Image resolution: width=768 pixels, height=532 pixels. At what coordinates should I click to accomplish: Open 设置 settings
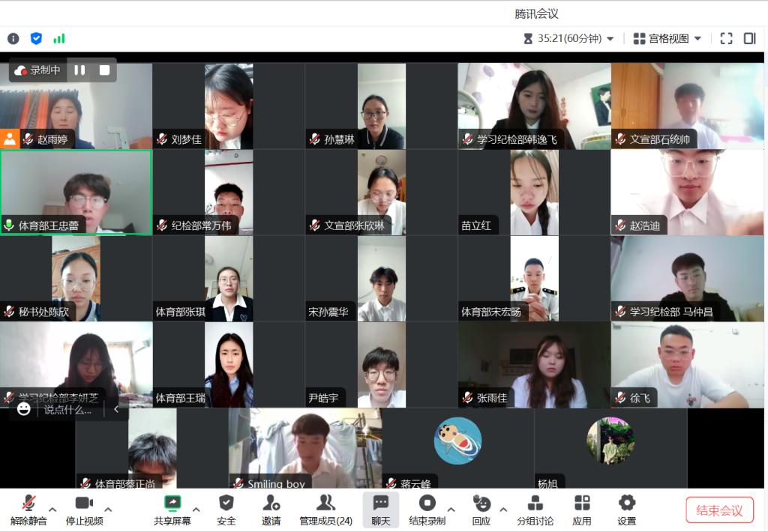tap(627, 510)
